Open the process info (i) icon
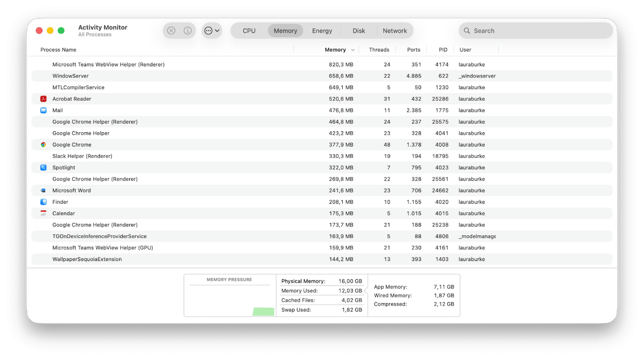The width and height of the screenshot is (644, 359). click(187, 30)
